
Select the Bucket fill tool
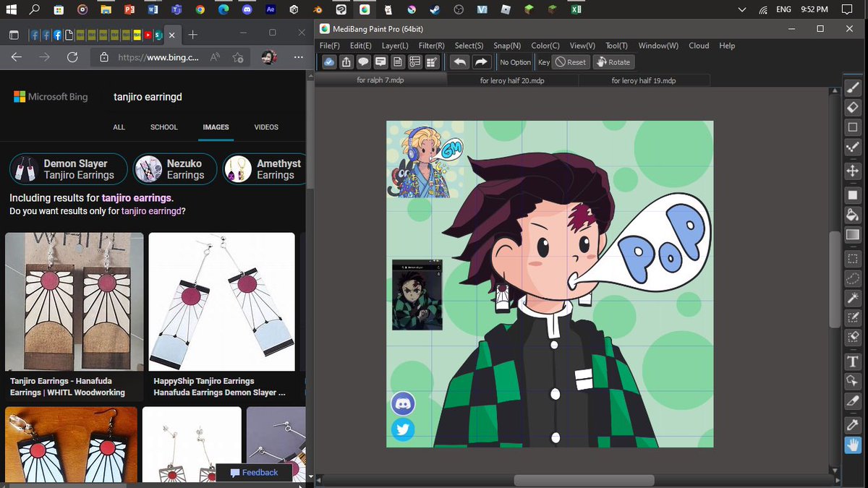point(853,215)
